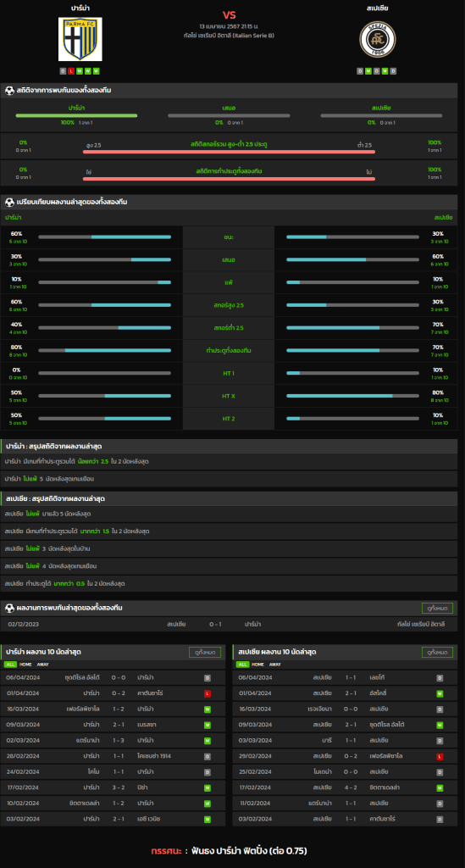Click W badge on Cittadella 1-2 Parma row
The width and height of the screenshot is (465, 868).
point(208,804)
